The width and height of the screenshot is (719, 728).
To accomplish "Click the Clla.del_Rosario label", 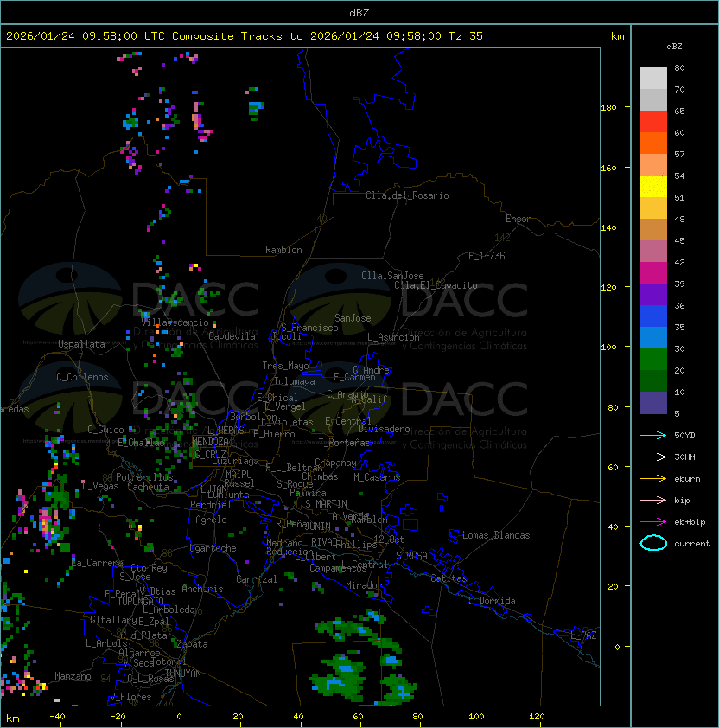I will (407, 195).
